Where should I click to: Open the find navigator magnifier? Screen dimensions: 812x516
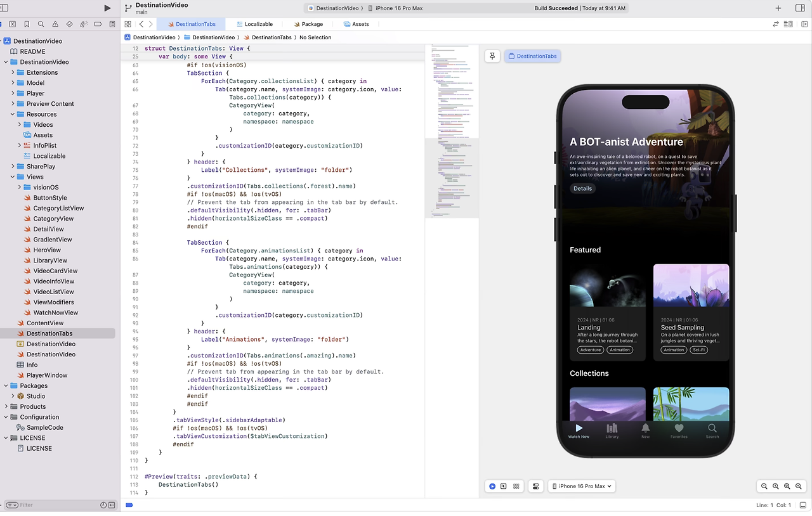41,24
